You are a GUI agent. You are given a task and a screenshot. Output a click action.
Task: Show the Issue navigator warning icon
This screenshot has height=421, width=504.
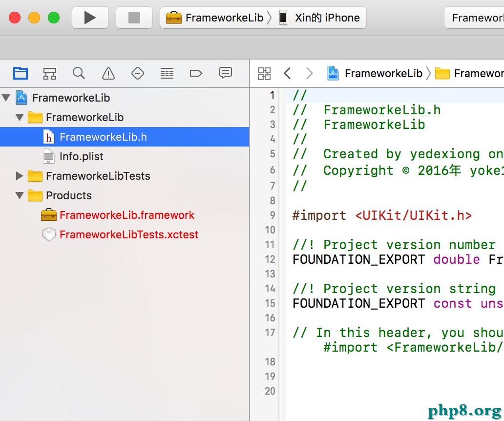[108, 73]
